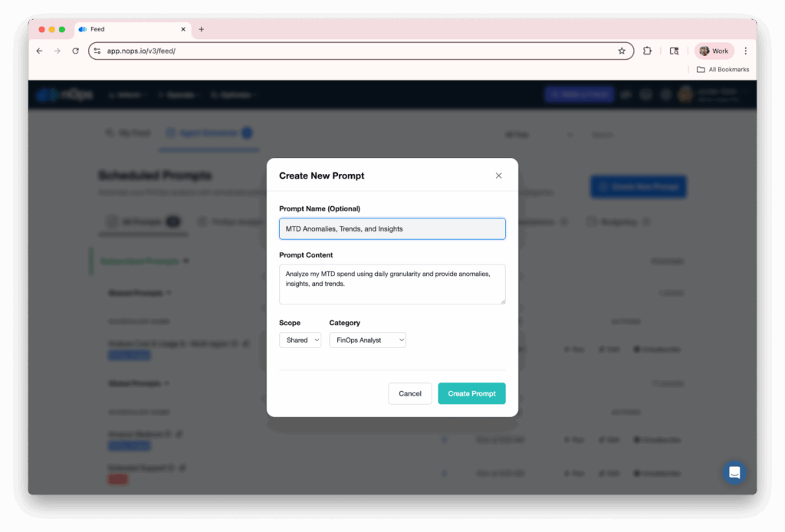The image size is (785, 532).
Task: Click the address bar URL app.nops.io
Action: pyautogui.click(x=141, y=51)
